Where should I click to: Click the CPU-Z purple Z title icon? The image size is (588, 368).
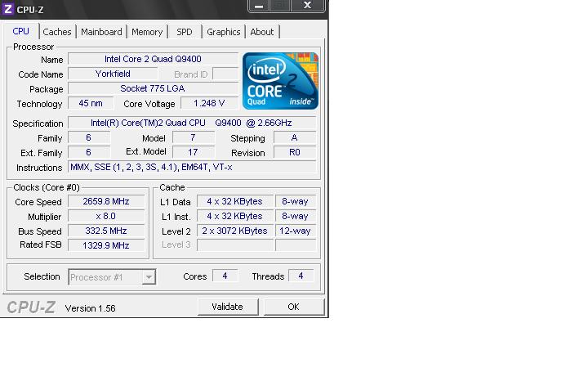click(7, 9)
